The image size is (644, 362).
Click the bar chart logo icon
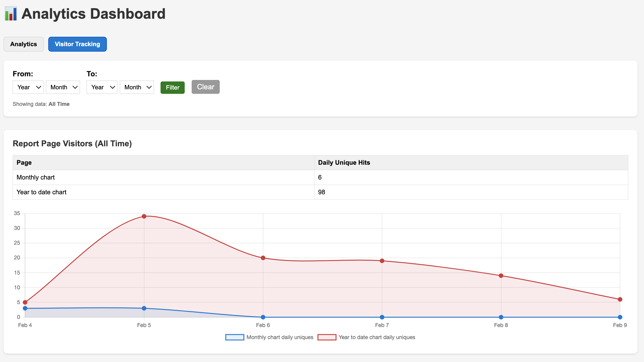(11, 14)
